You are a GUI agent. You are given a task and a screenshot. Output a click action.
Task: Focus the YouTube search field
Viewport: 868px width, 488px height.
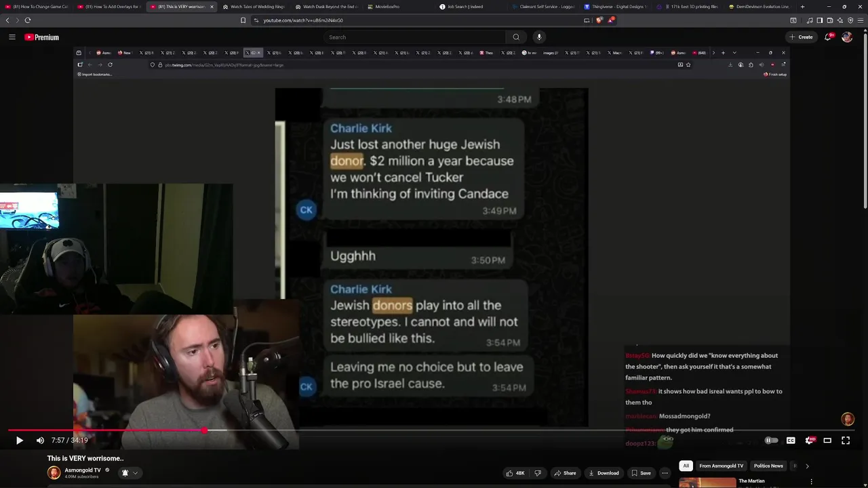415,37
